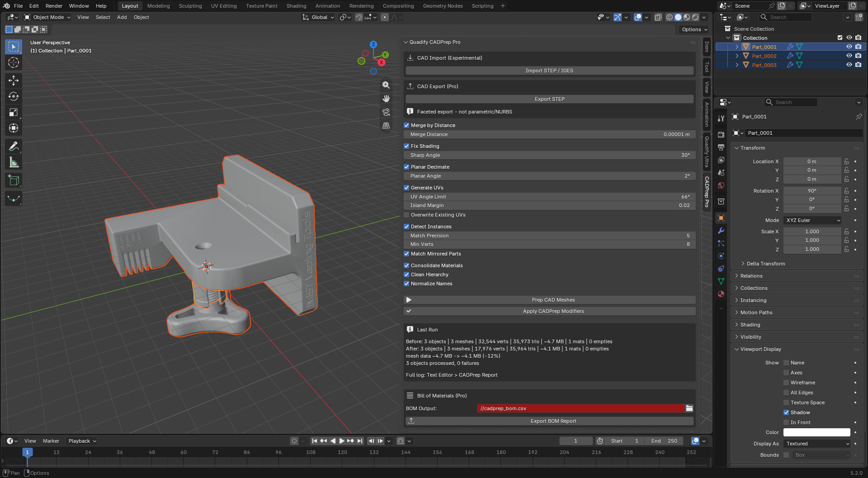Open the Display As Textured dropdown
The width and height of the screenshot is (868, 478).
817,444
